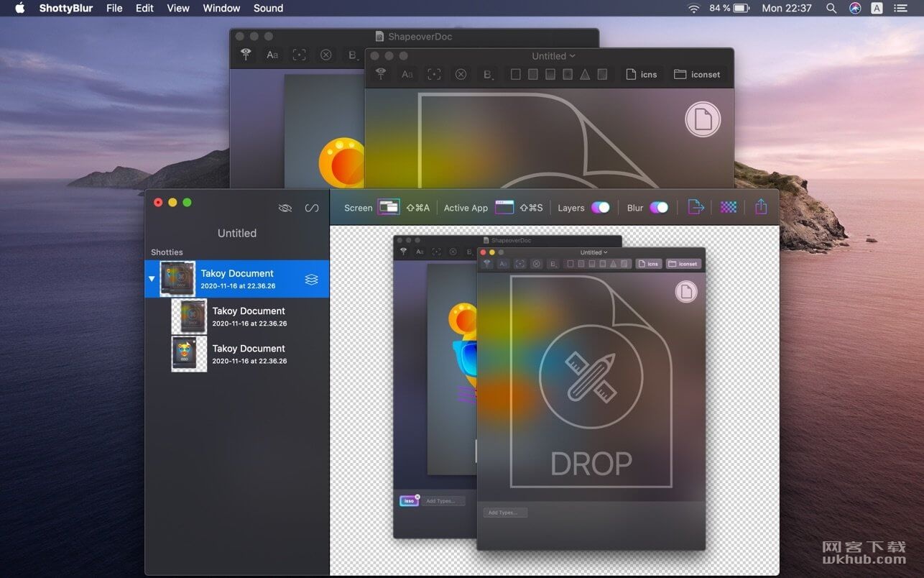
Task: Open the B dropdown in Untitled window toolbar
Action: pos(489,74)
